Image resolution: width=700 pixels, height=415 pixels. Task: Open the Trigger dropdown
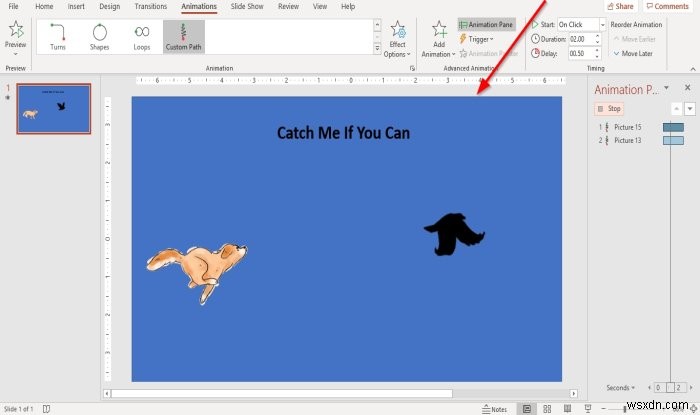tap(476, 39)
